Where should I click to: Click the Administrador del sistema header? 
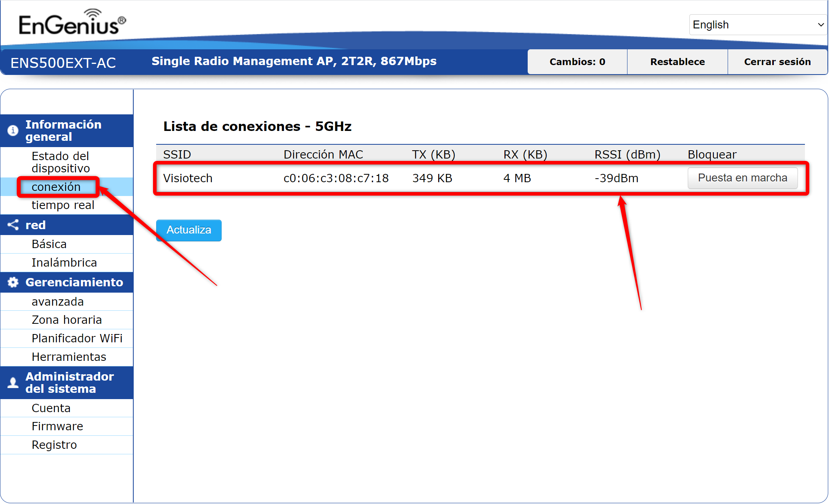(x=67, y=383)
